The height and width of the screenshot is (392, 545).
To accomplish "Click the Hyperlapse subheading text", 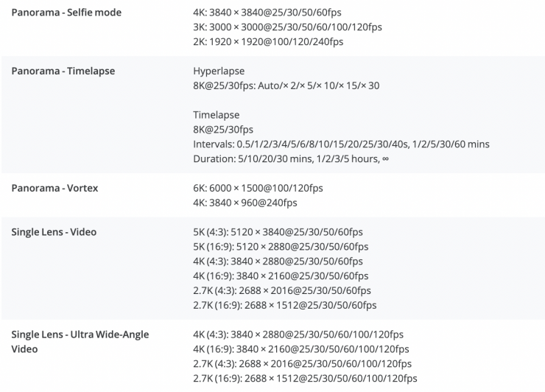I will tap(218, 71).
